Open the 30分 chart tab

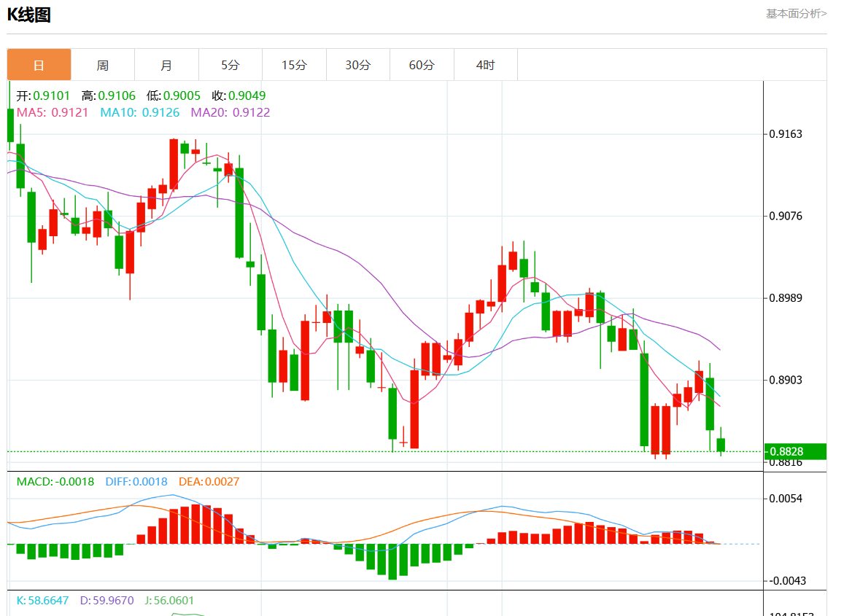click(x=358, y=65)
